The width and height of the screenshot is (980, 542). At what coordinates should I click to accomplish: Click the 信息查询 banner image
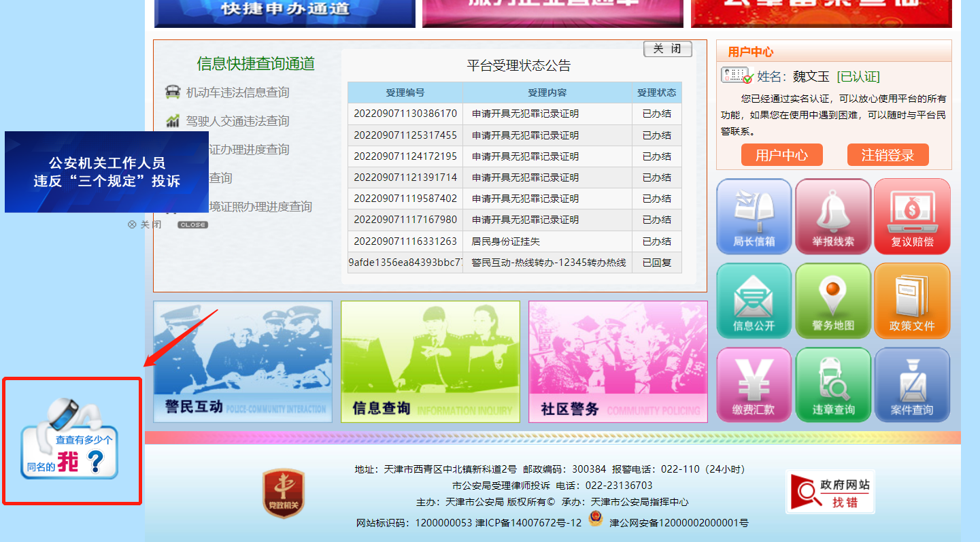click(430, 362)
